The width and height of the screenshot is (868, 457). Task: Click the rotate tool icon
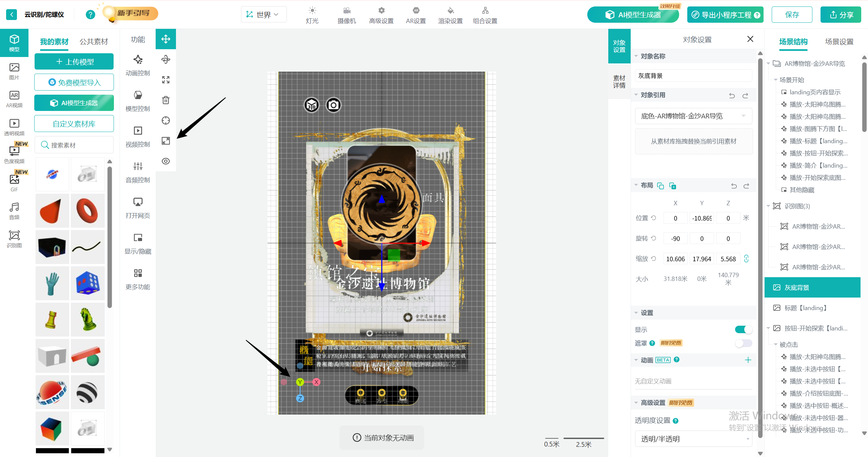(165, 59)
